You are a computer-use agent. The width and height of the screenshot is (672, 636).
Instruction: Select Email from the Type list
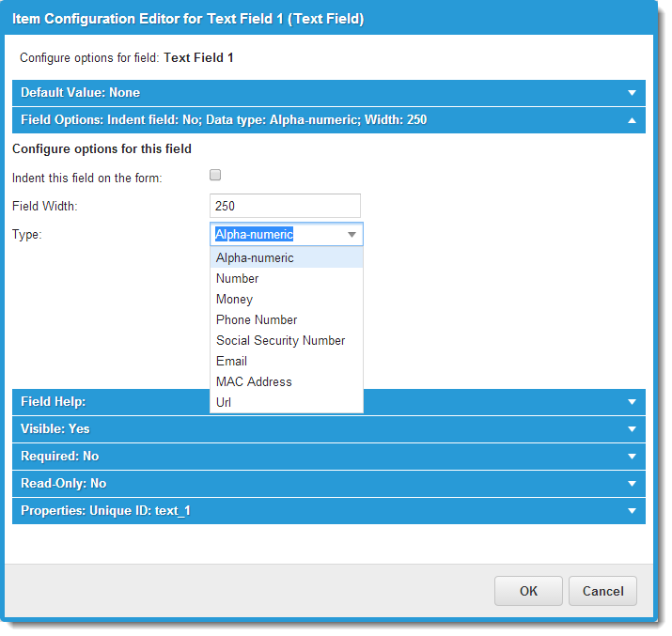tap(231, 362)
